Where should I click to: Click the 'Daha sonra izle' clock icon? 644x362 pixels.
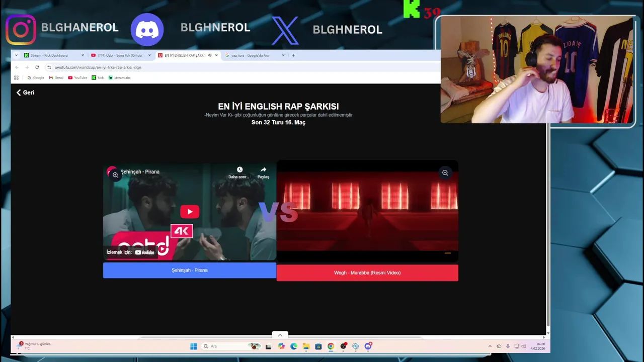[239, 170]
